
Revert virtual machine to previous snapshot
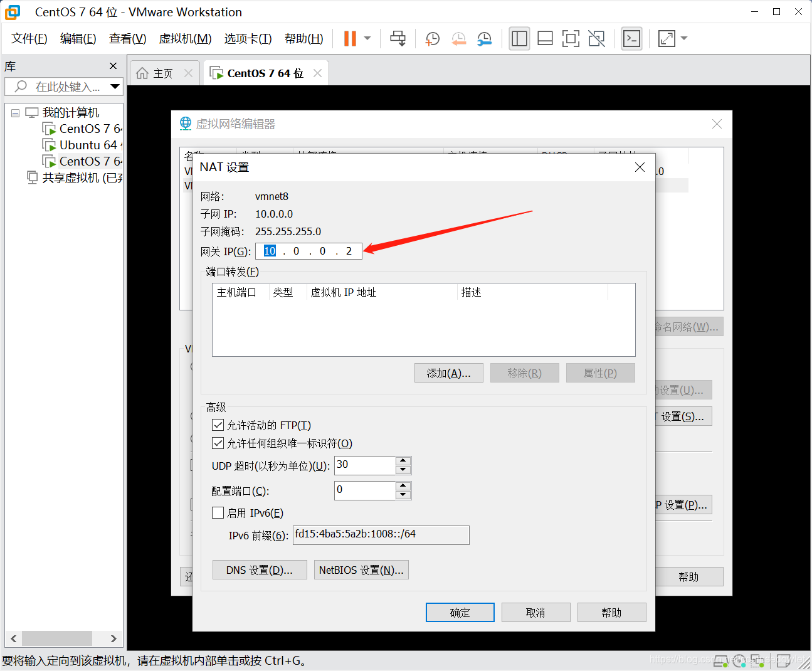[458, 39]
